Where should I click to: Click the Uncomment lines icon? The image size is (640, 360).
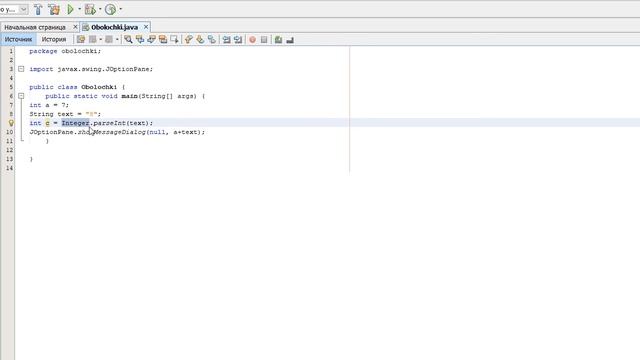click(290, 40)
